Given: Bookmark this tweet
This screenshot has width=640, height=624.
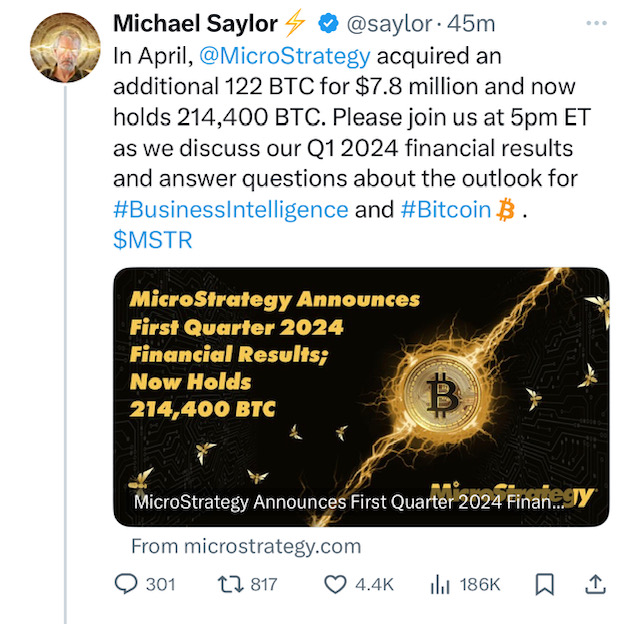Looking at the screenshot, I should click(545, 583).
